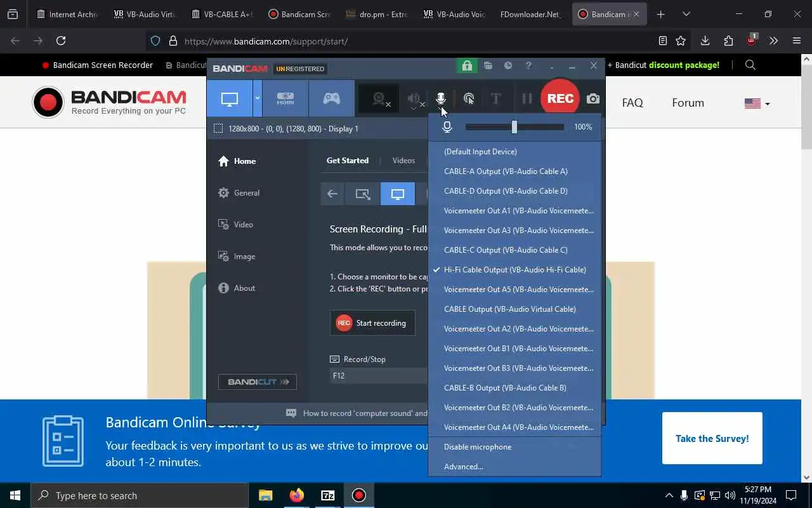
Task: Click Start recording button
Action: [372, 323]
